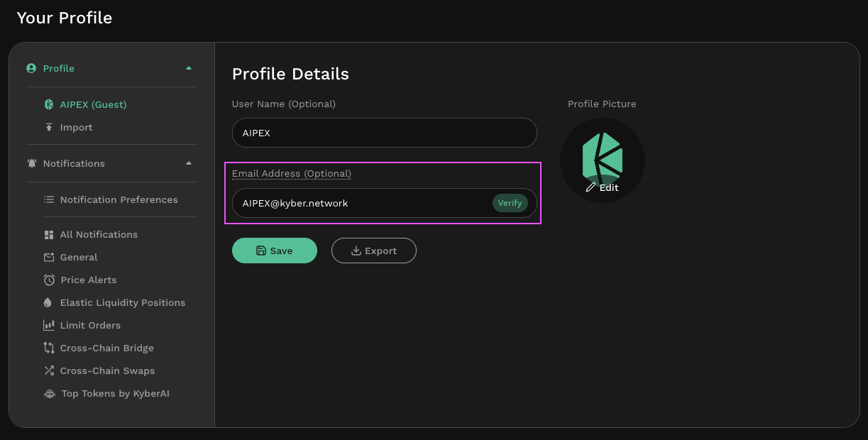The width and height of the screenshot is (868, 440).
Task: Collapse the Notifications section arrow
Action: 189,163
